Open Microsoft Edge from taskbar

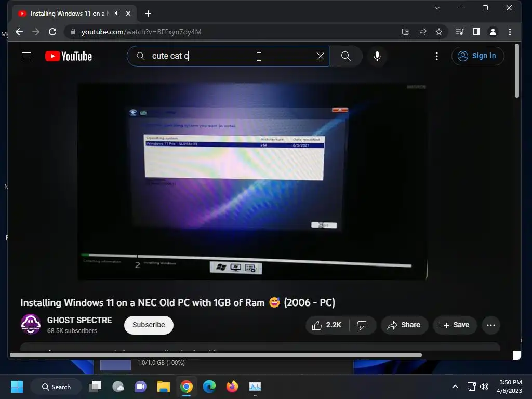209,387
